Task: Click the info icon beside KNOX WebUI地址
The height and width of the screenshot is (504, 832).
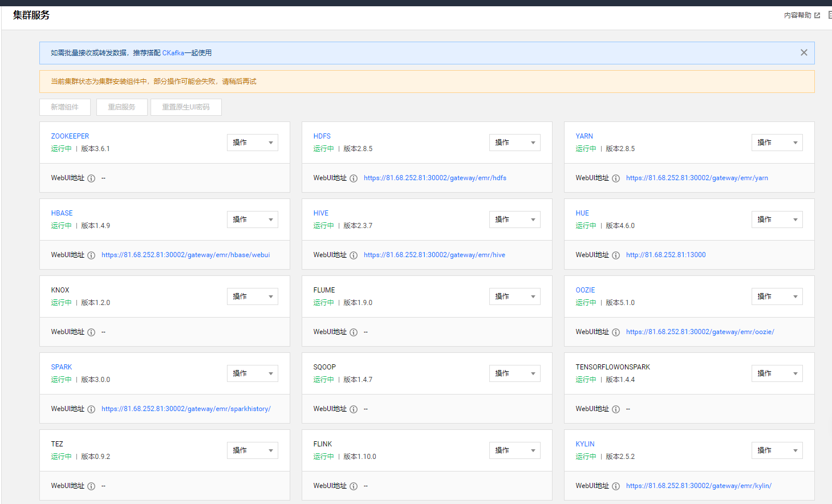Action: [x=91, y=332]
